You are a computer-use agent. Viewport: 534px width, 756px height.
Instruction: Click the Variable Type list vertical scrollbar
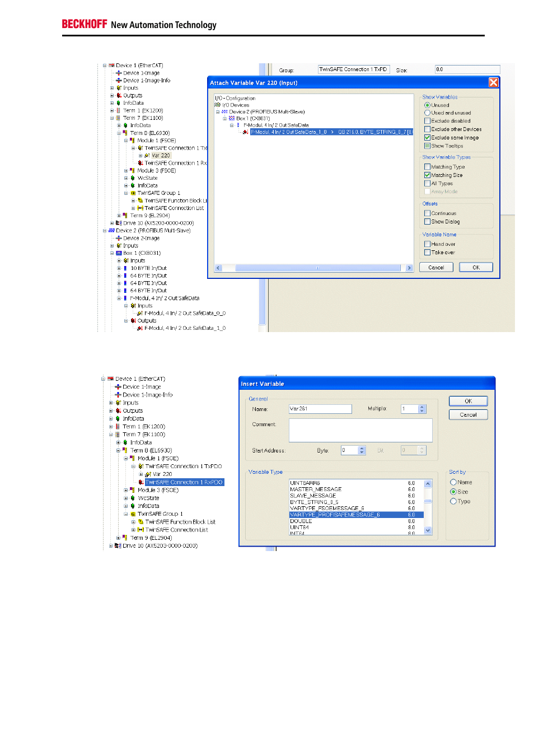point(428,507)
